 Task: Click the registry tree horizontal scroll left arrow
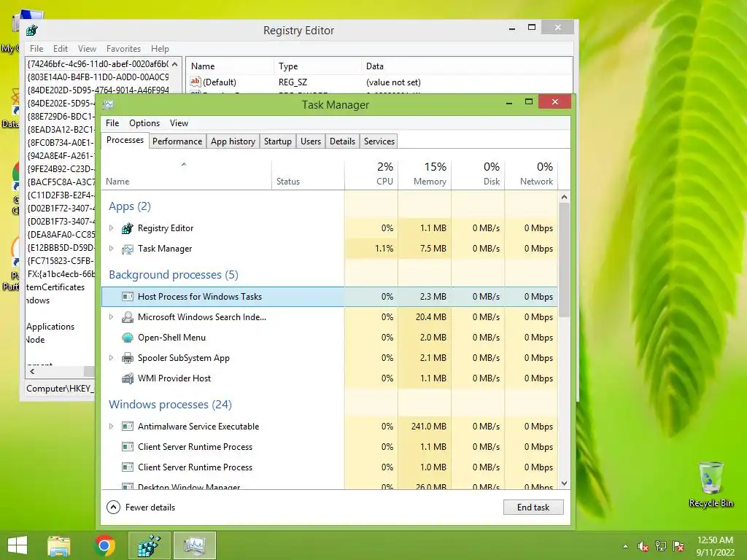coord(32,371)
